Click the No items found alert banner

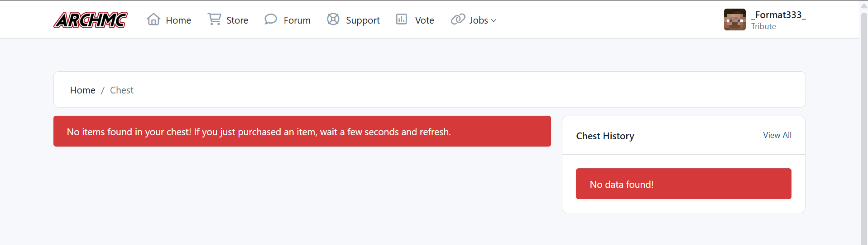click(302, 131)
